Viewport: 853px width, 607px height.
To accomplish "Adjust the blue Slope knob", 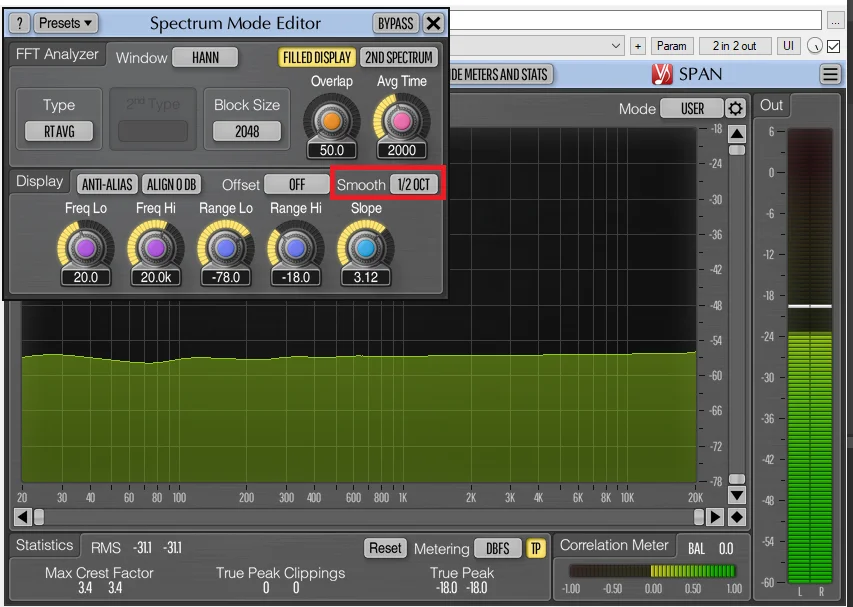I will (x=365, y=245).
